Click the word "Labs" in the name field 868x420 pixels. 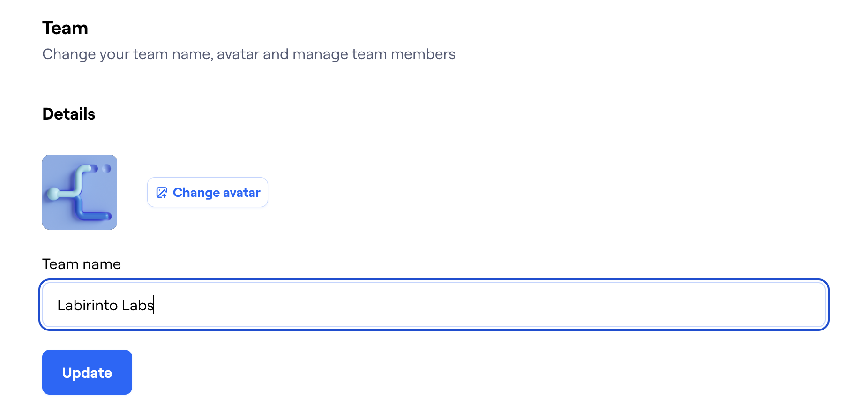[137, 305]
